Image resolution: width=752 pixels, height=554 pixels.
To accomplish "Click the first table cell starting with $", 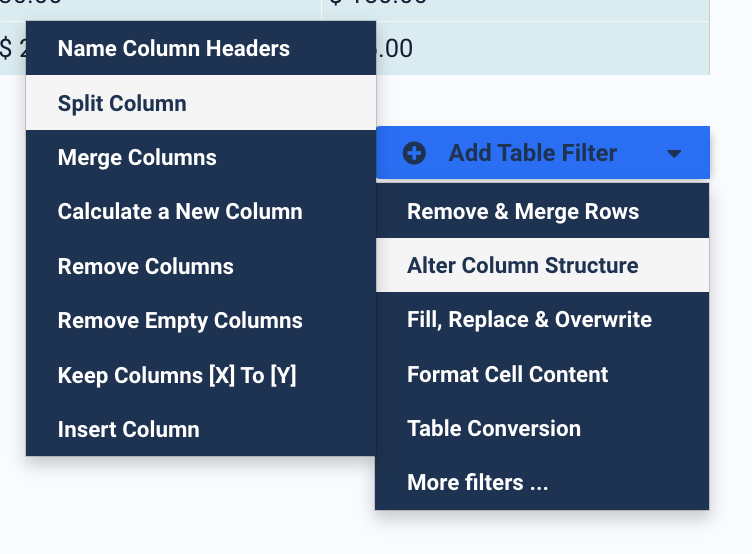I will 12,48.
